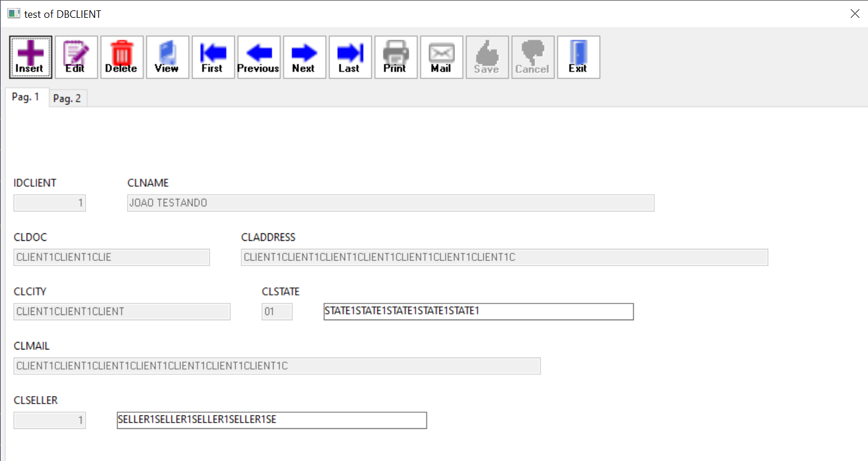Click the CLCITY input field
868x461 pixels.
[x=122, y=312]
